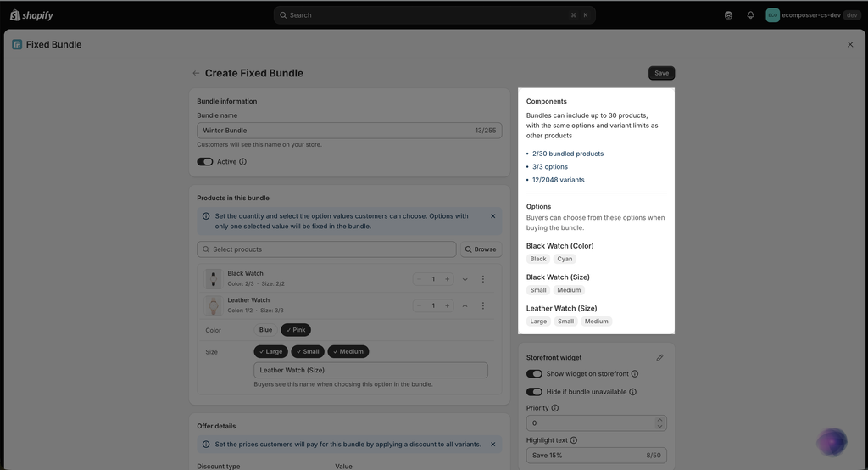Deselect the Small size option

point(308,351)
